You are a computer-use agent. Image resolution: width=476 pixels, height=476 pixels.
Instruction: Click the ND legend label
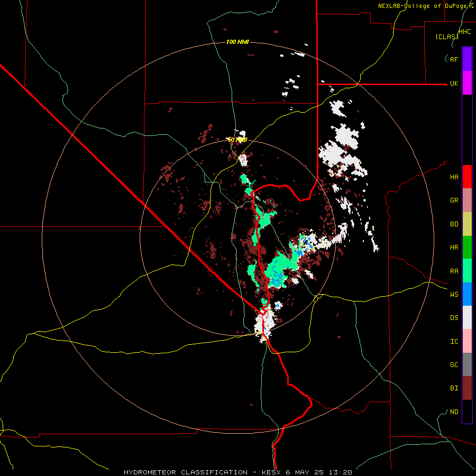pyautogui.click(x=454, y=412)
